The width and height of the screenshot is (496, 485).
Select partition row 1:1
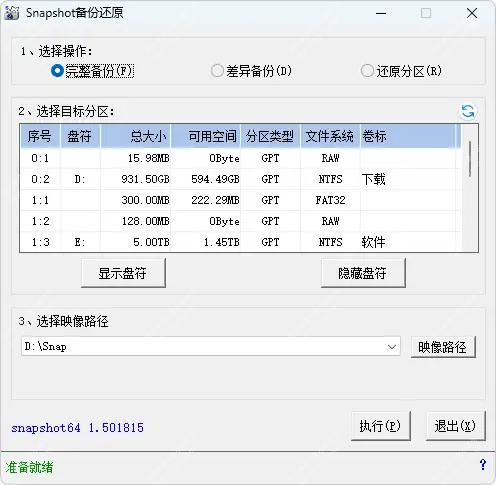[241, 200]
